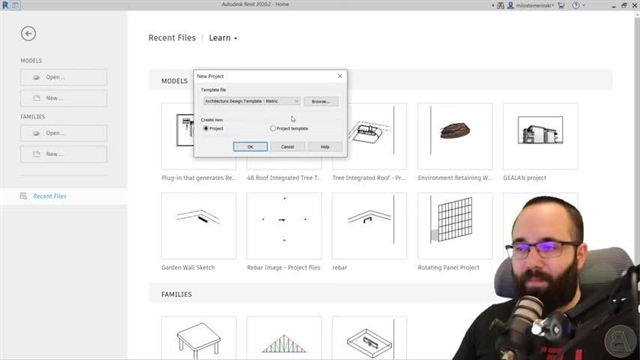Screen dimensions: 640x360
Task: Expand the Template file dropdown
Action: point(296,101)
